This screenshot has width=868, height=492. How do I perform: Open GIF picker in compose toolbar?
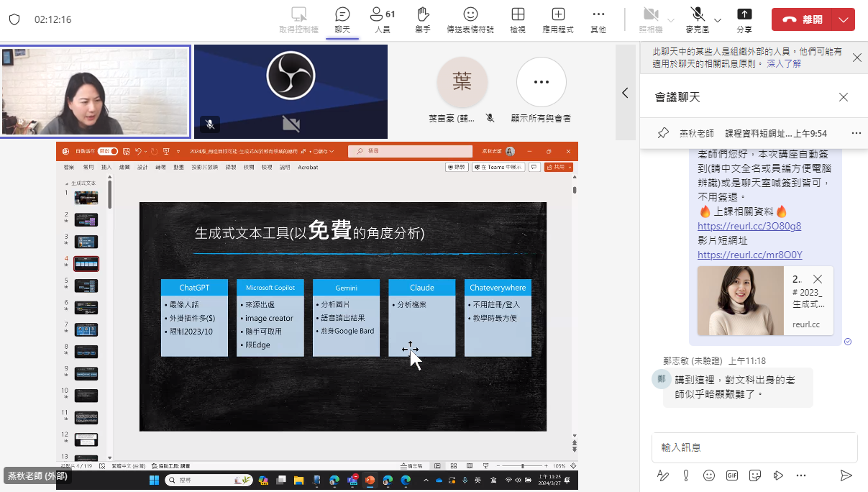coord(732,475)
